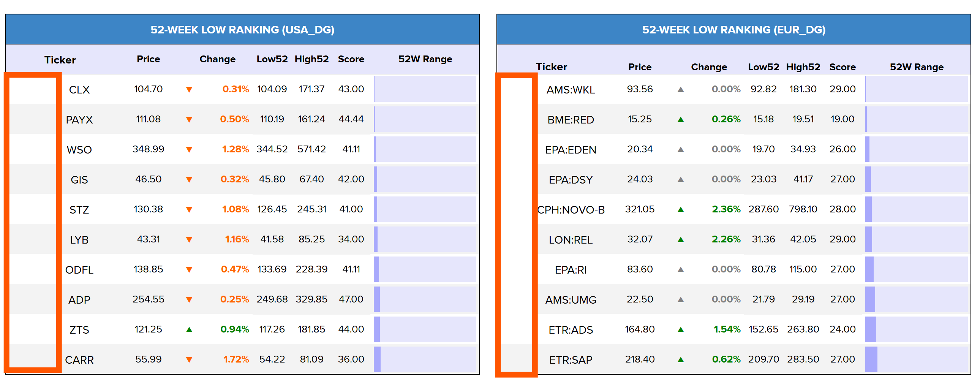Viewport: 980px width, 380px height.
Task: Select the 52-WEEK LOW RANKING (EUR_DG) title
Action: pyautogui.click(x=733, y=30)
